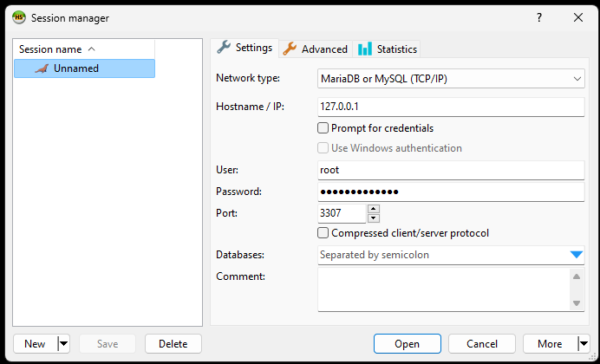Viewport: 600px width, 364px height.
Task: Enable Prompt for credentials checkbox
Action: 323,127
